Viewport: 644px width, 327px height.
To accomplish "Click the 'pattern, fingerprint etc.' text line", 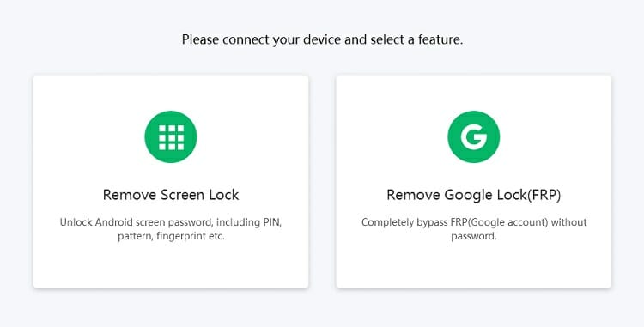I will pos(171,237).
